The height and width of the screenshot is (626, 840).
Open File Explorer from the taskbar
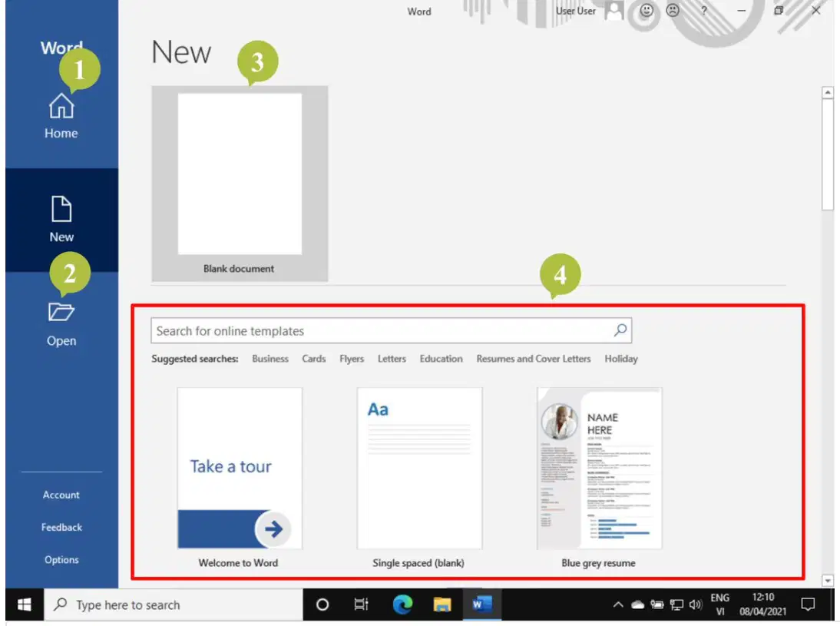(x=442, y=604)
